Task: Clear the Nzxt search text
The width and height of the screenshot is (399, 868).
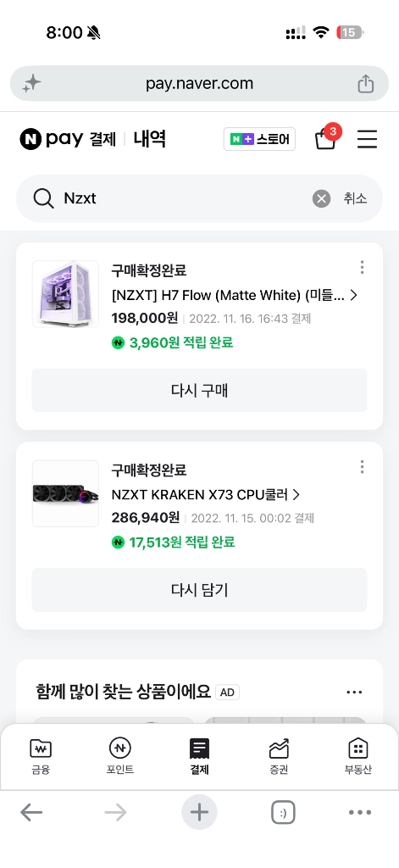Action: click(321, 198)
